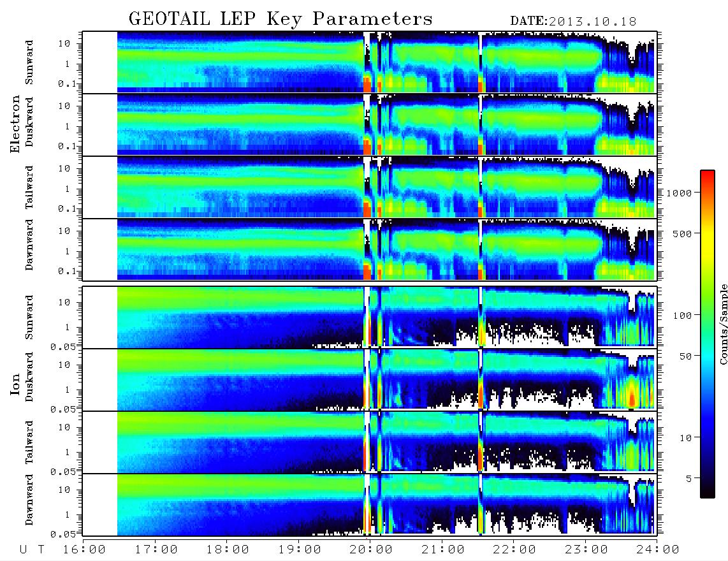Click the "100" color bar tick label

tap(683, 316)
